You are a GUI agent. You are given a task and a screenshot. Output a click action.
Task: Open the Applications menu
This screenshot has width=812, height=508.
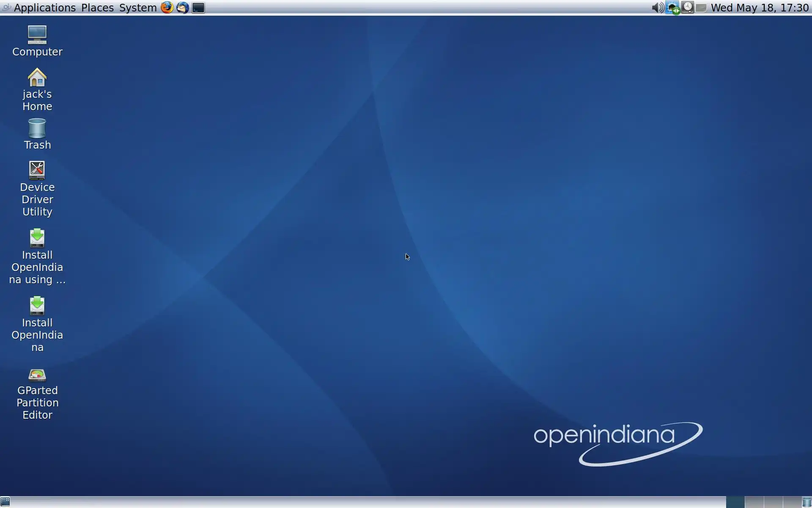click(44, 8)
